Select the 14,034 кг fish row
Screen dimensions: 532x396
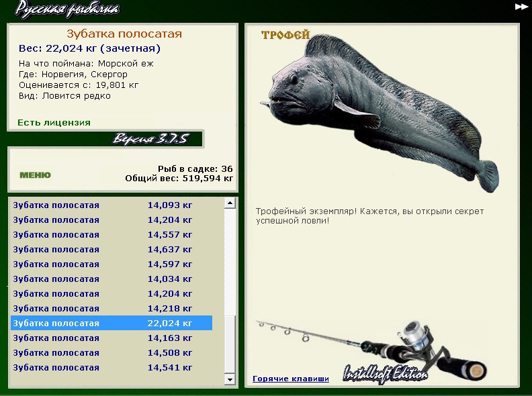[112, 279]
